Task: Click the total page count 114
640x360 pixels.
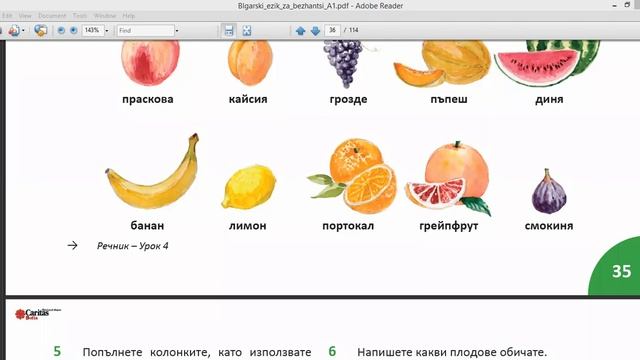Action: pyautogui.click(x=354, y=30)
